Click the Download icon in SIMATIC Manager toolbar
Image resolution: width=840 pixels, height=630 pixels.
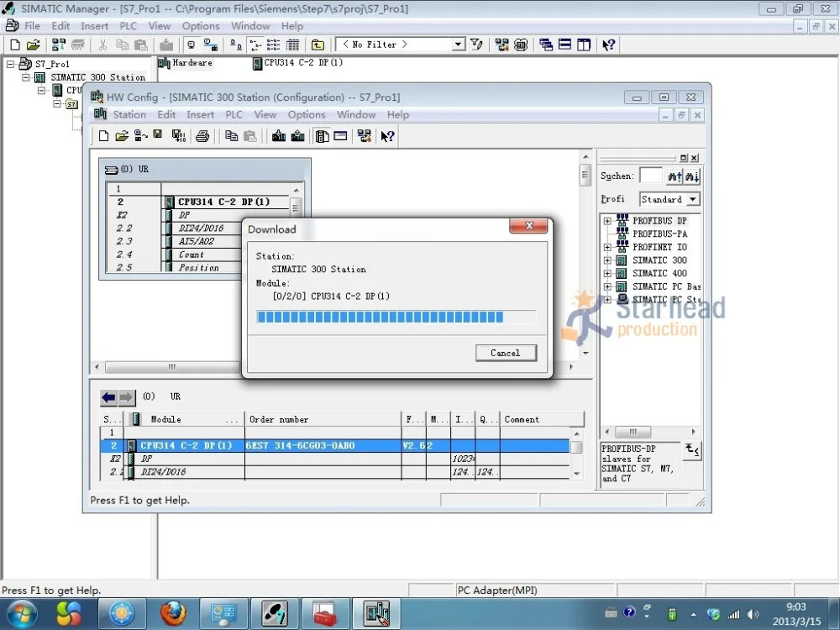(x=166, y=45)
